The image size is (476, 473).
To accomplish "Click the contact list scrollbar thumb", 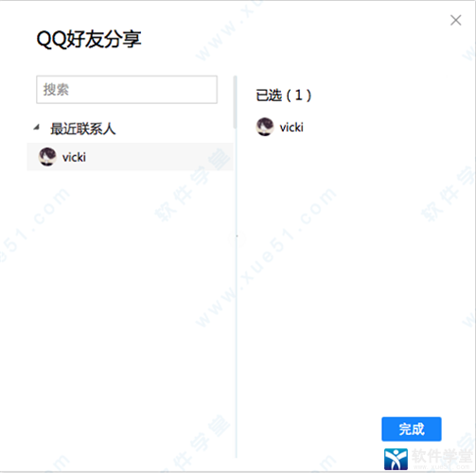I will tap(235, 102).
